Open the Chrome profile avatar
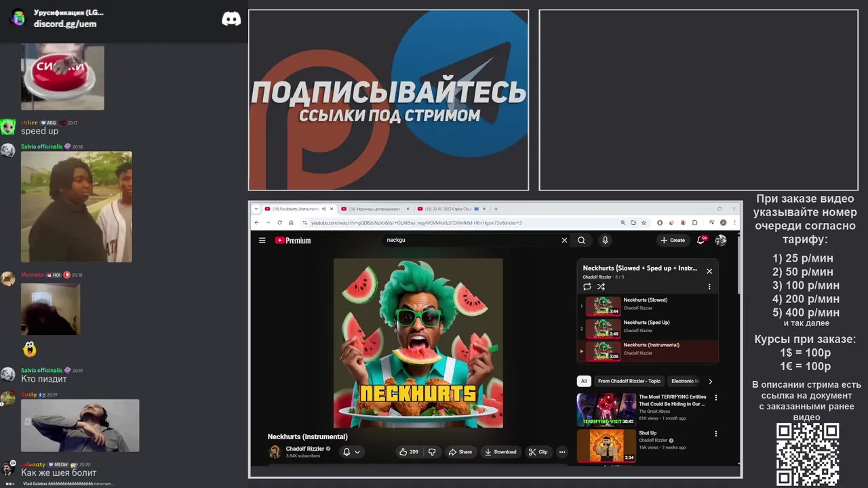The height and width of the screenshot is (488, 868). [724, 222]
